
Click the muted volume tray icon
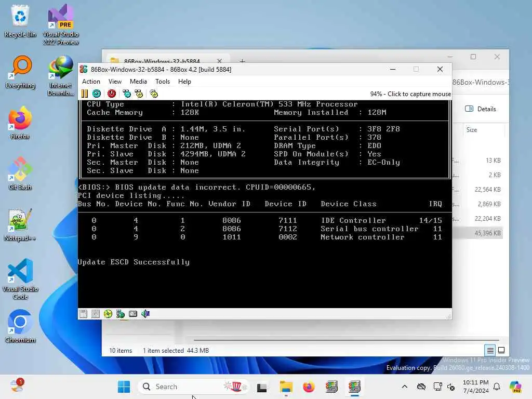coord(451,387)
